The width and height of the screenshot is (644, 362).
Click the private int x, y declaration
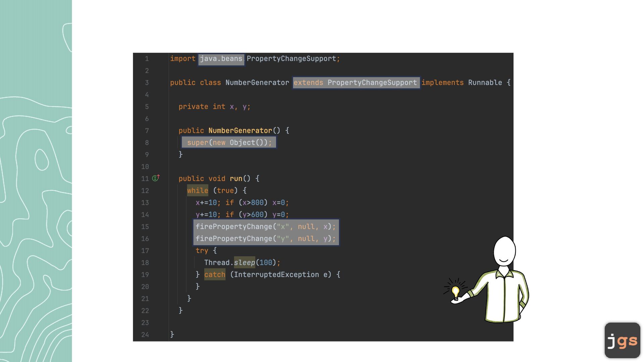tap(214, 107)
